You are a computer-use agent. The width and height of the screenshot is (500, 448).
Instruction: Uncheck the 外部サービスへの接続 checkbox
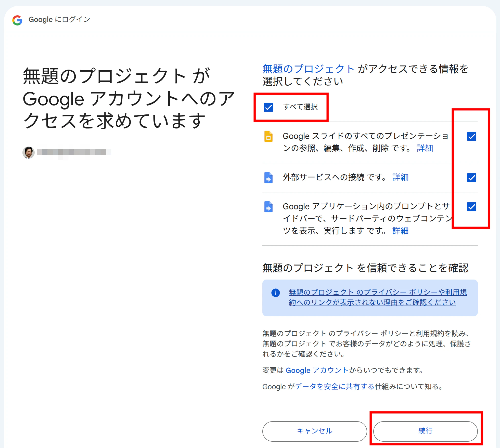coord(471,178)
